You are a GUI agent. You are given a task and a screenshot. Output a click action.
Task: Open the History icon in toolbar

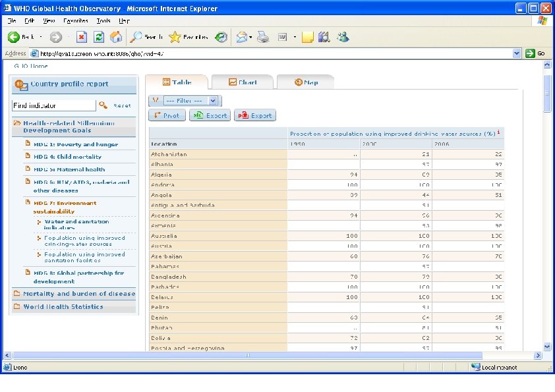pos(221,37)
